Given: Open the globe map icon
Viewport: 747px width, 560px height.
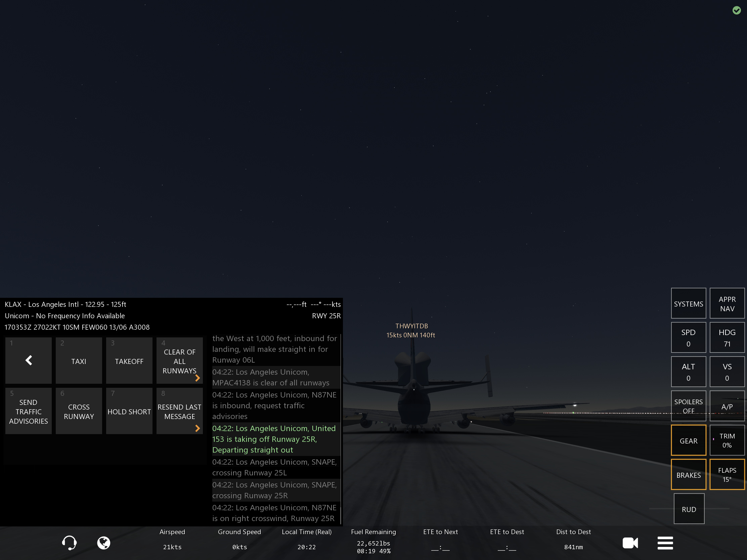Looking at the screenshot, I should (104, 543).
